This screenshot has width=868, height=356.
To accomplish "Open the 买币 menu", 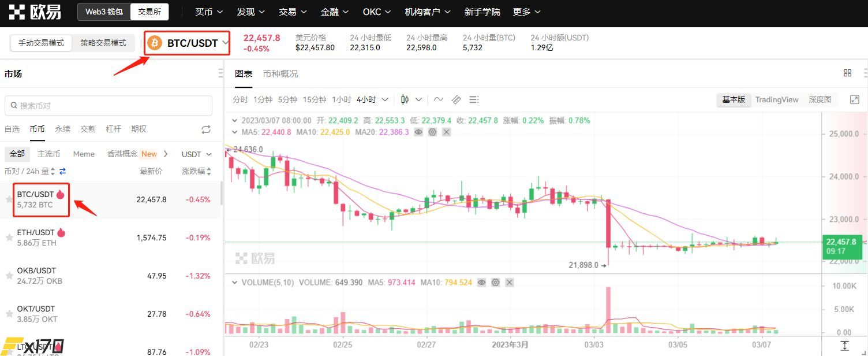I will pos(208,12).
